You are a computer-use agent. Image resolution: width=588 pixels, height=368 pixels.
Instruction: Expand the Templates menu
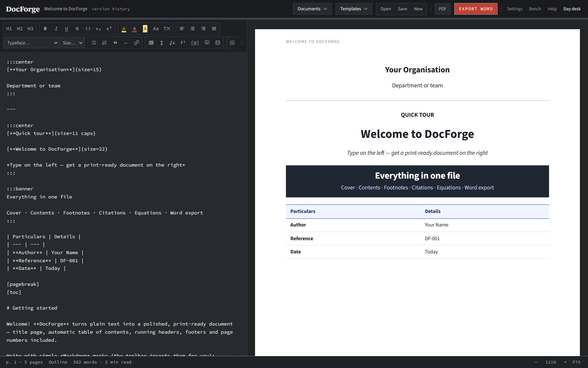click(x=354, y=9)
